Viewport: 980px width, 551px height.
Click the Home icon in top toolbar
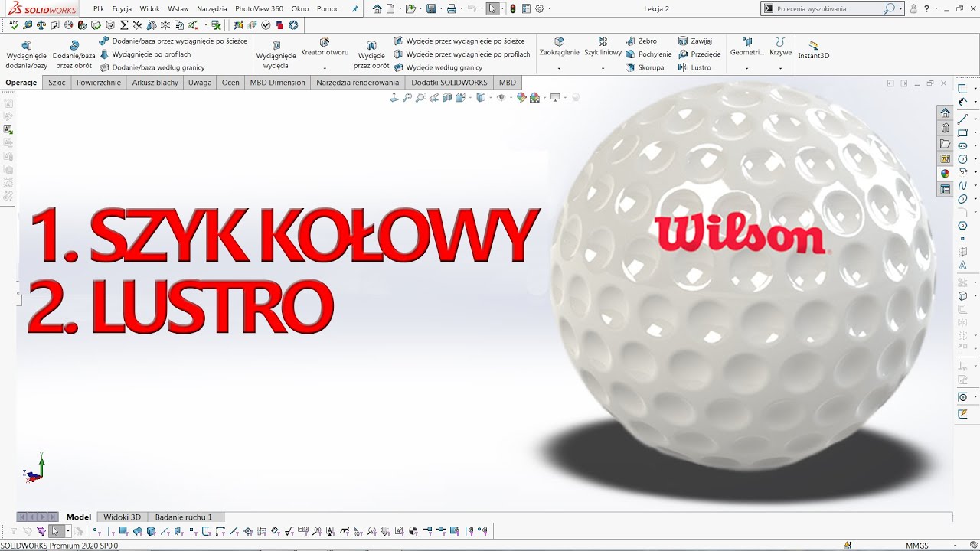(377, 9)
